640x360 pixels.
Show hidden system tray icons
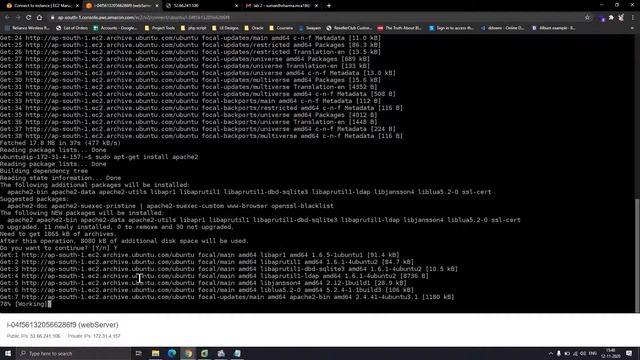coord(551,353)
